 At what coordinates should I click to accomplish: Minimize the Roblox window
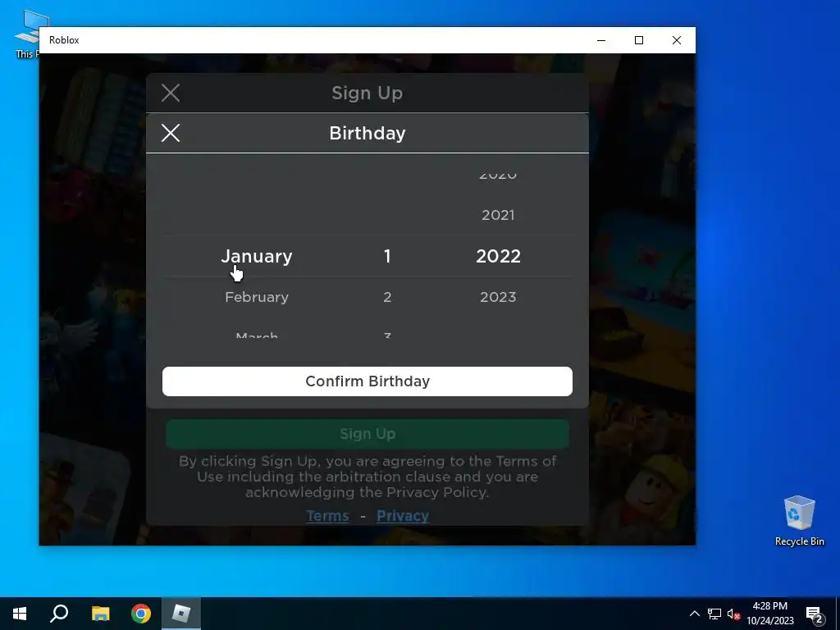coord(601,40)
